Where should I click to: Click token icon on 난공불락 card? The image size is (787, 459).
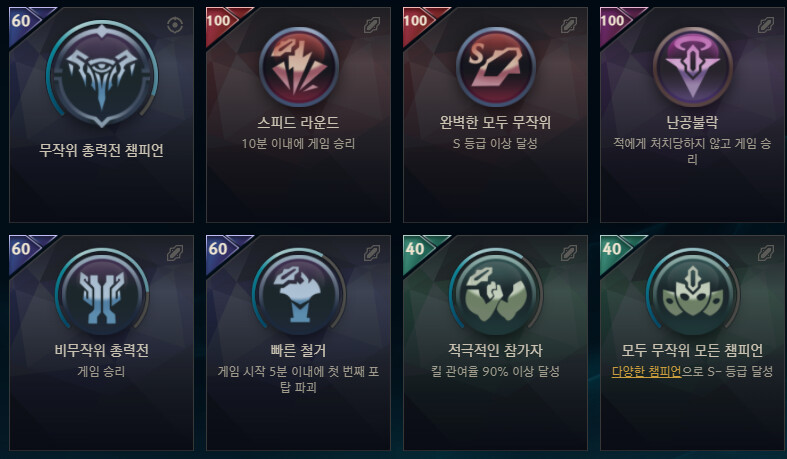coord(765,25)
